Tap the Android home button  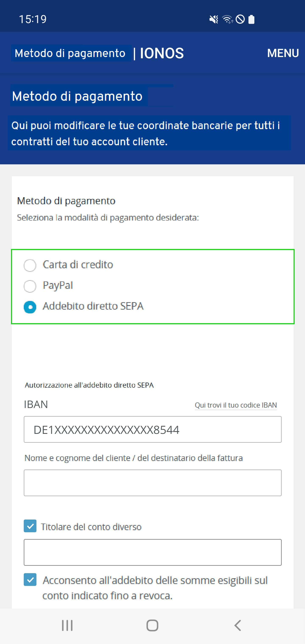point(152,625)
